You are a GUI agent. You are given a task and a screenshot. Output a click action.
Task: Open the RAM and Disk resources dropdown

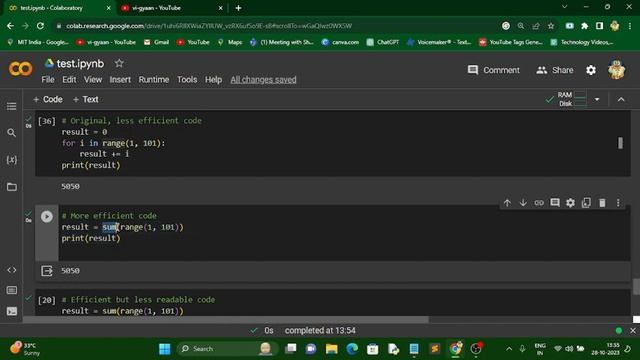pyautogui.click(x=597, y=99)
